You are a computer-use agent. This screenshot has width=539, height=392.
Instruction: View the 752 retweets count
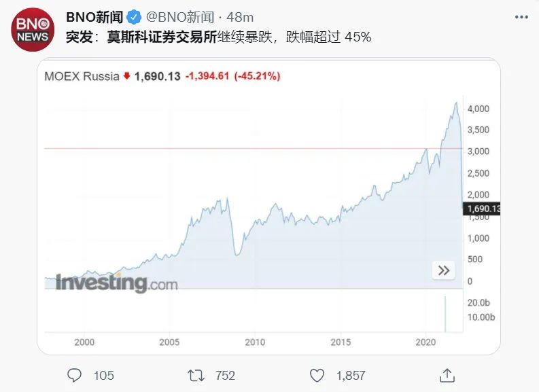pos(225,376)
